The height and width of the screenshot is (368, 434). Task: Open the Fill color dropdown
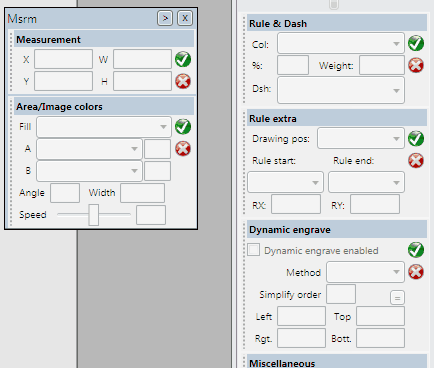[x=104, y=127]
